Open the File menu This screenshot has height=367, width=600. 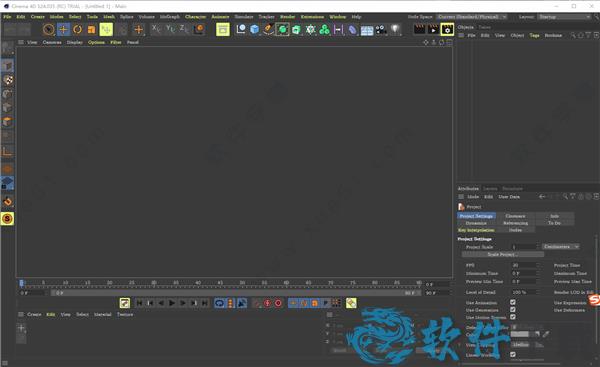(x=7, y=17)
